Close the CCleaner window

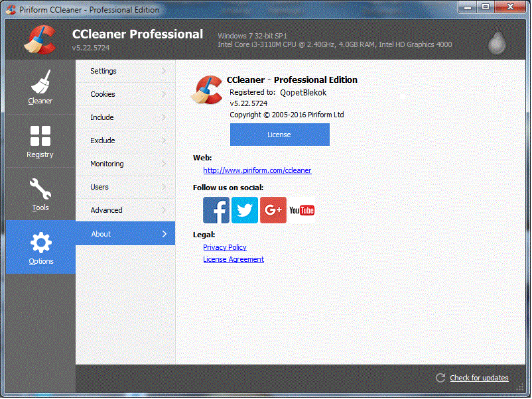510,7
